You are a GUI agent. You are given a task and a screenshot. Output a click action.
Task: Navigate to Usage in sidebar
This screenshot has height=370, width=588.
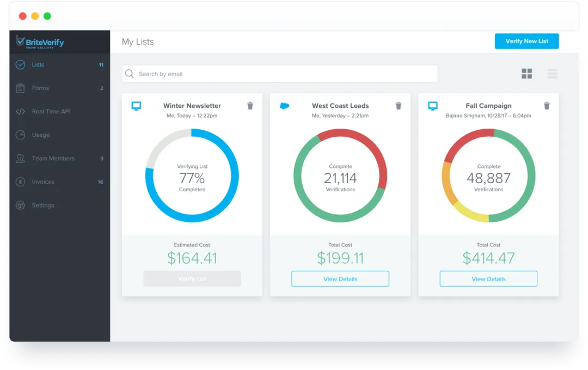tap(40, 135)
